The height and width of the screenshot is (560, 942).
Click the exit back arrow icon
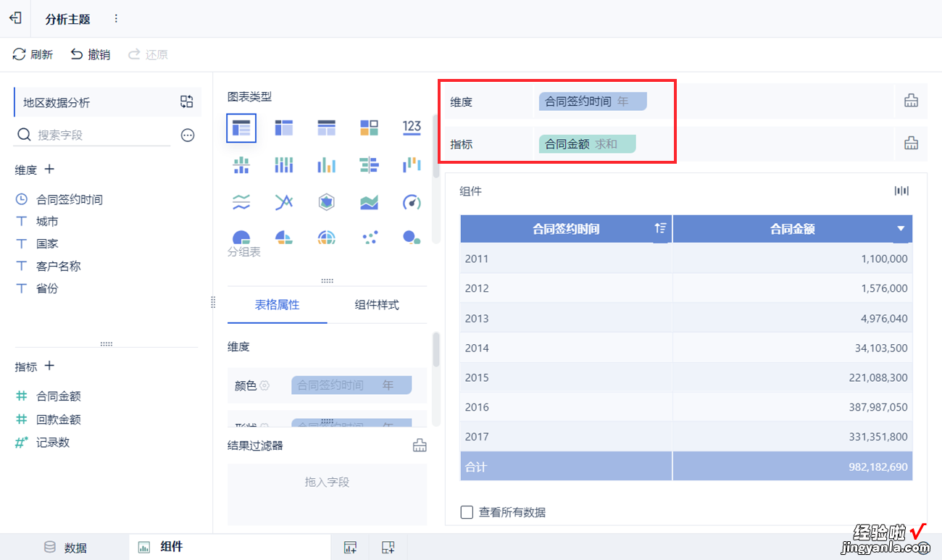tap(15, 18)
